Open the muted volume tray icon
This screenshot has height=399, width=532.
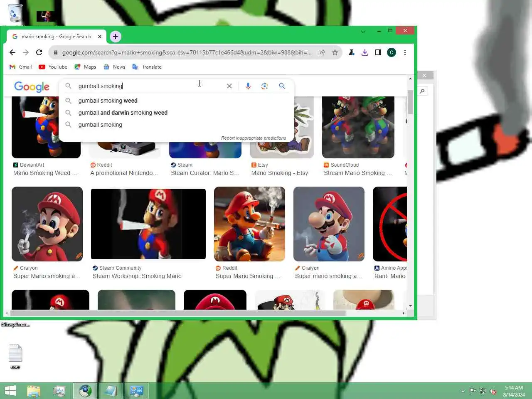pos(493,391)
